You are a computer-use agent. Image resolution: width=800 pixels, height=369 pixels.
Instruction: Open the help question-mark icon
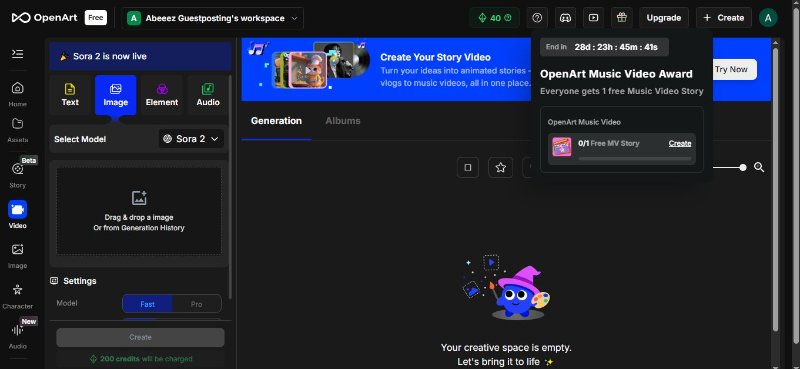(x=537, y=18)
